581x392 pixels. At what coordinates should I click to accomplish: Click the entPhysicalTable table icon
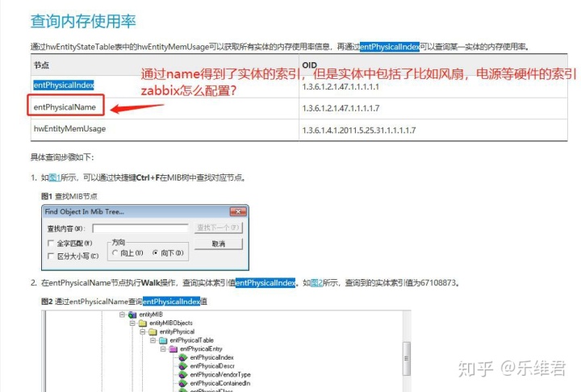tap(163, 340)
